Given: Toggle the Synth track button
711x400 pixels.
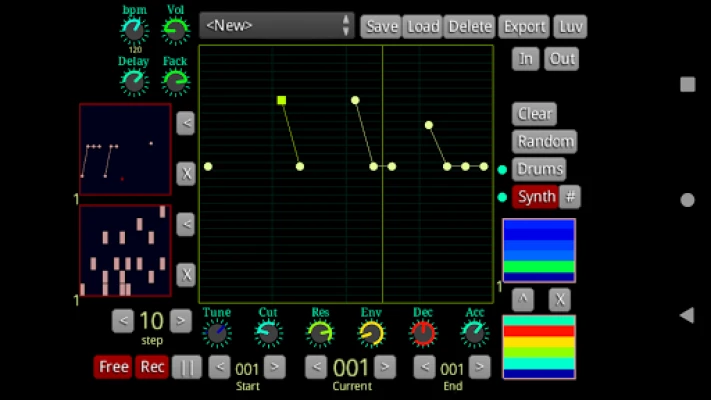Looking at the screenshot, I should point(536,197).
